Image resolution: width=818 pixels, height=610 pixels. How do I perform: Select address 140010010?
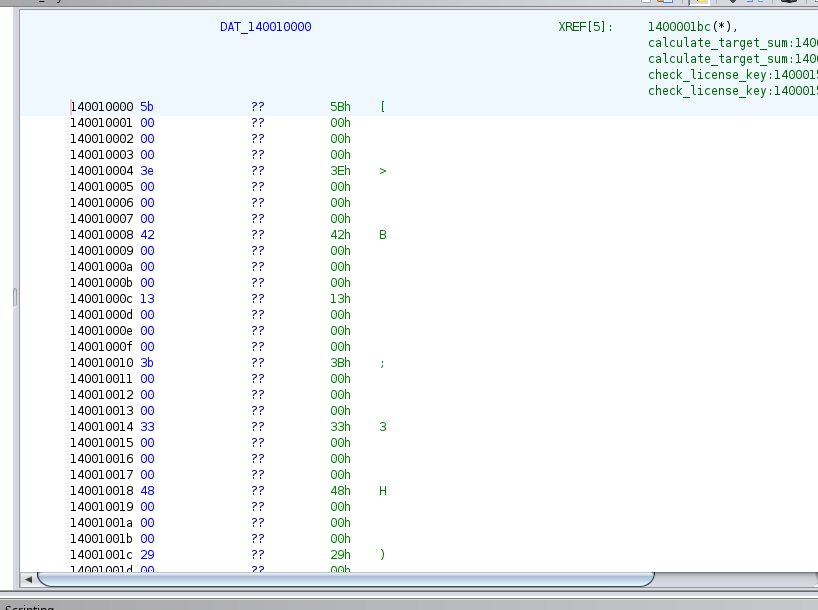(102, 363)
